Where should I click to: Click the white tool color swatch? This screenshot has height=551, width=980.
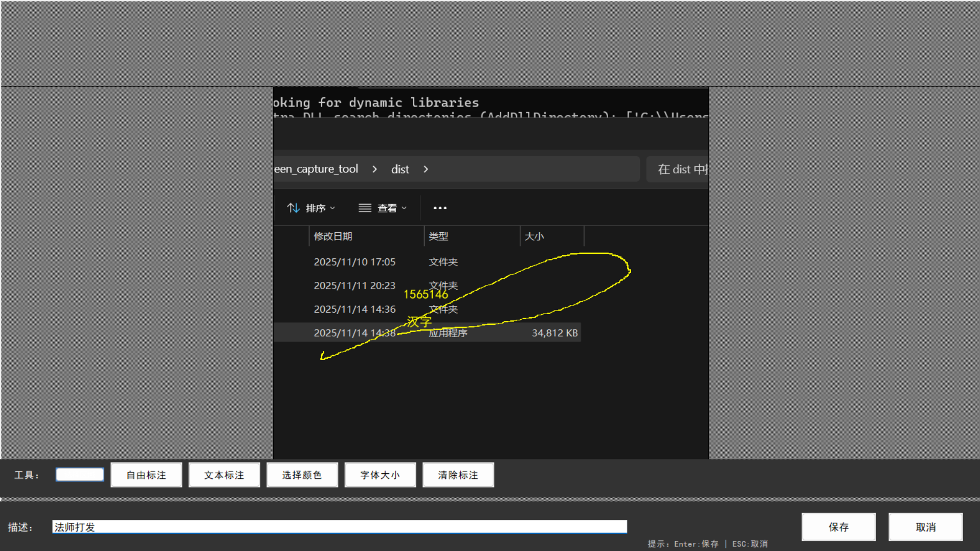(x=80, y=475)
